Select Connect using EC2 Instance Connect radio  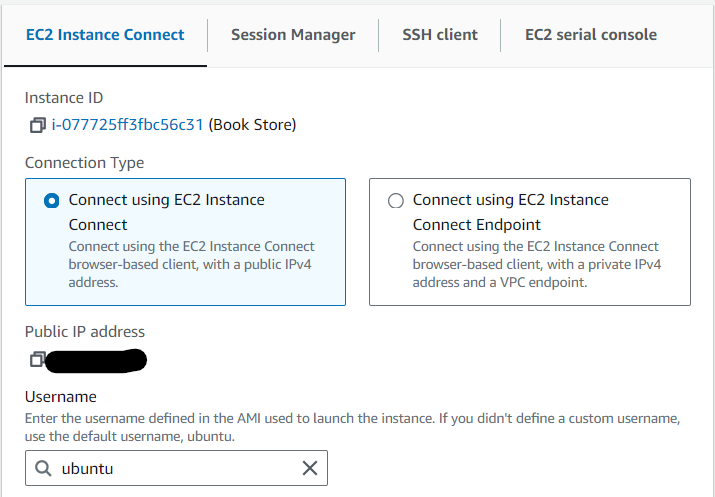tap(52, 200)
